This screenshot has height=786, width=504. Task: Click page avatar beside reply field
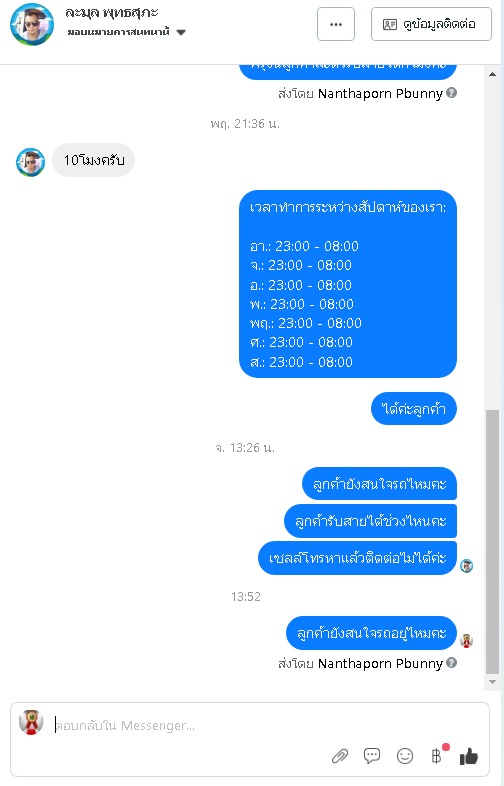(x=31, y=722)
